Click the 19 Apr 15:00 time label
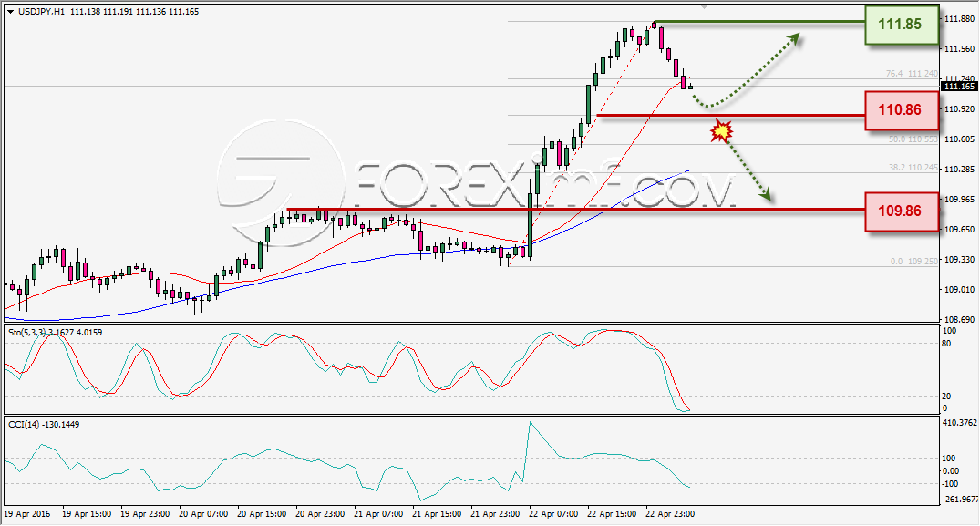 (x=87, y=514)
